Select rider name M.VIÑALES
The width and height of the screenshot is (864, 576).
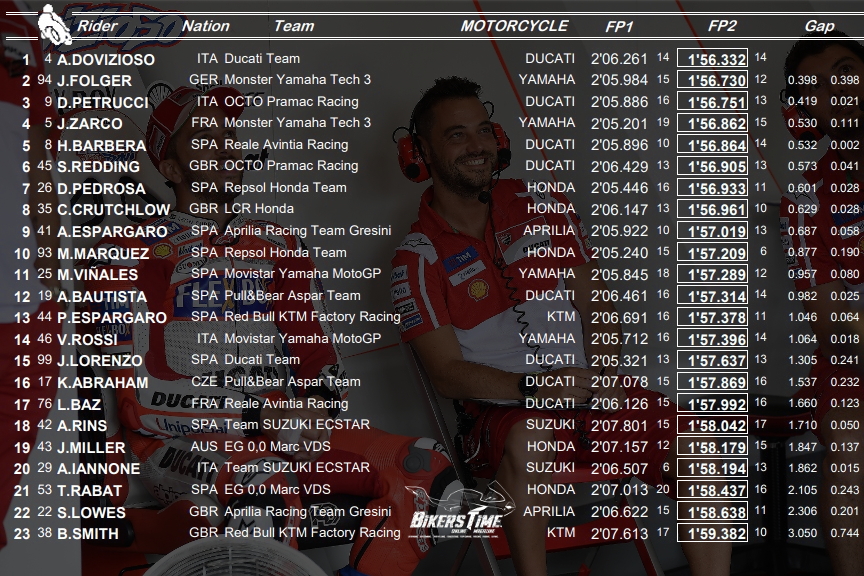click(98, 274)
